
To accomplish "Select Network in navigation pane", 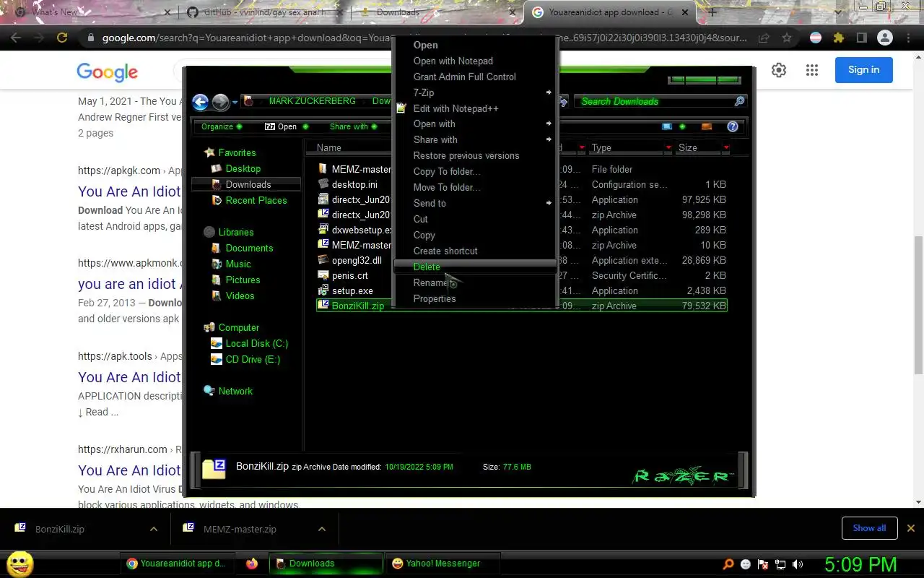I will point(228,391).
